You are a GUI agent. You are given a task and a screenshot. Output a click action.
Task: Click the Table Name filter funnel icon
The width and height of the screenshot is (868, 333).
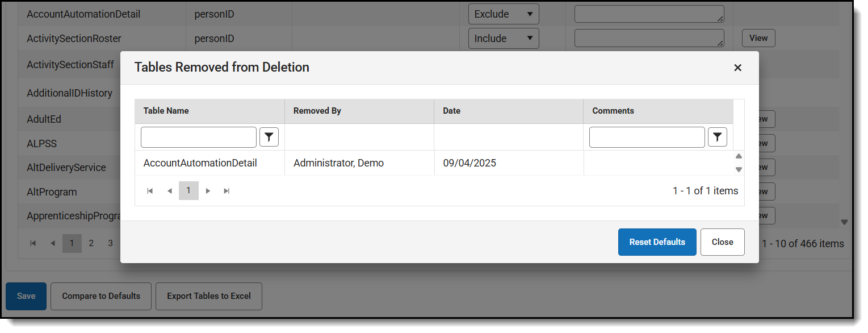tap(269, 137)
